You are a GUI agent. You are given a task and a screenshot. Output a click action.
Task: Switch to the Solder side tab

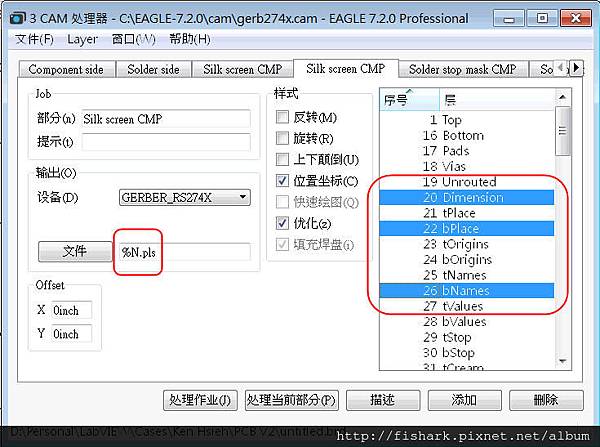pyautogui.click(x=153, y=69)
